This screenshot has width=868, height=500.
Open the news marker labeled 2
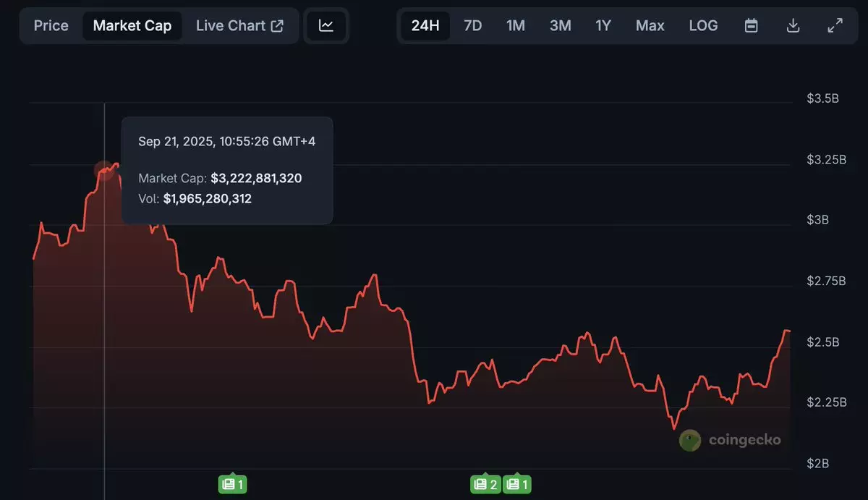[x=485, y=484]
